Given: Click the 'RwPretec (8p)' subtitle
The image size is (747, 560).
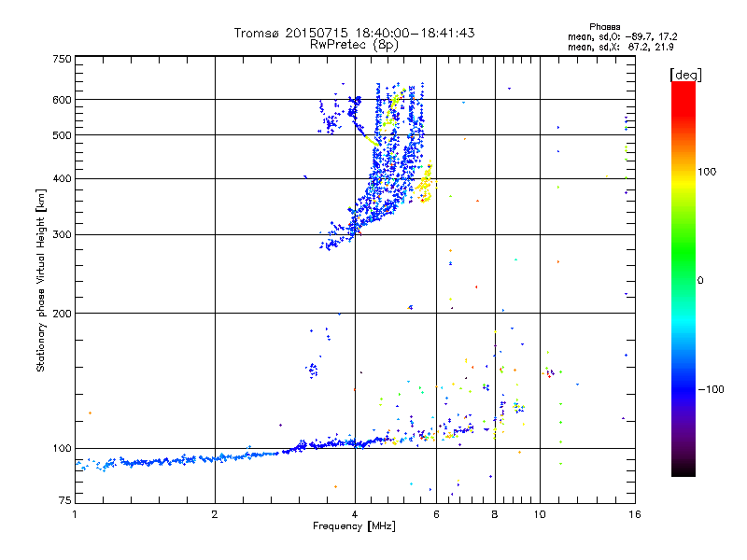Looking at the screenshot, I should coord(354,45).
